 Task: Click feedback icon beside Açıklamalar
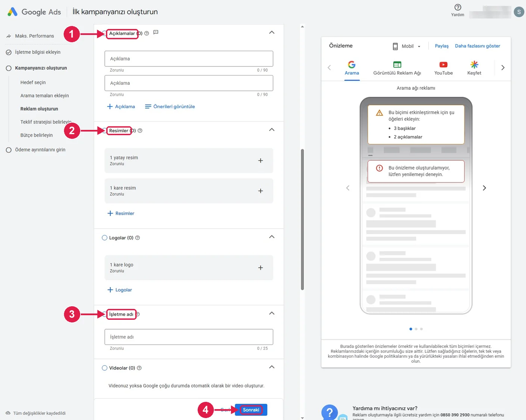pyautogui.click(x=156, y=33)
